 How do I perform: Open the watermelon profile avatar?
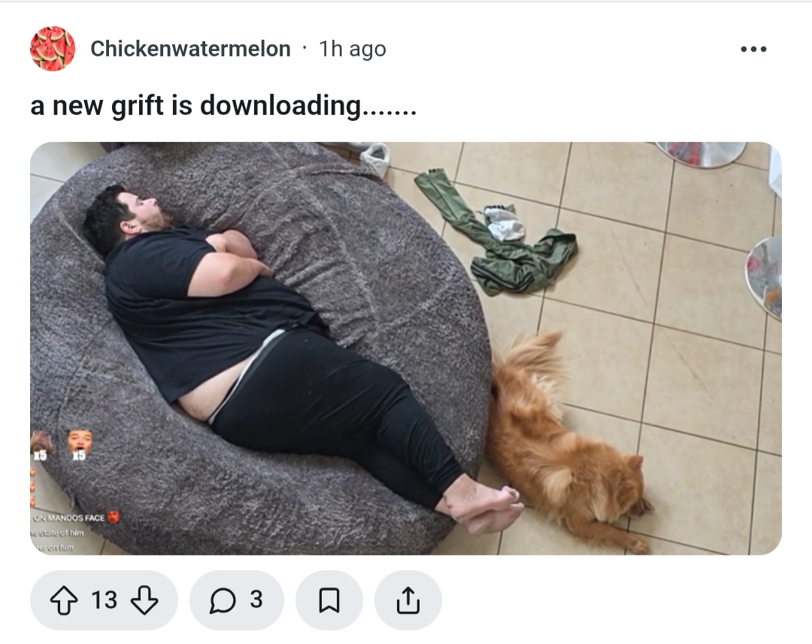(53, 49)
